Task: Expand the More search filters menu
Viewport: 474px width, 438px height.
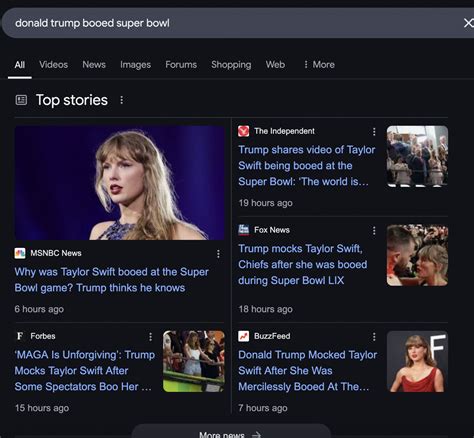Action: (319, 65)
